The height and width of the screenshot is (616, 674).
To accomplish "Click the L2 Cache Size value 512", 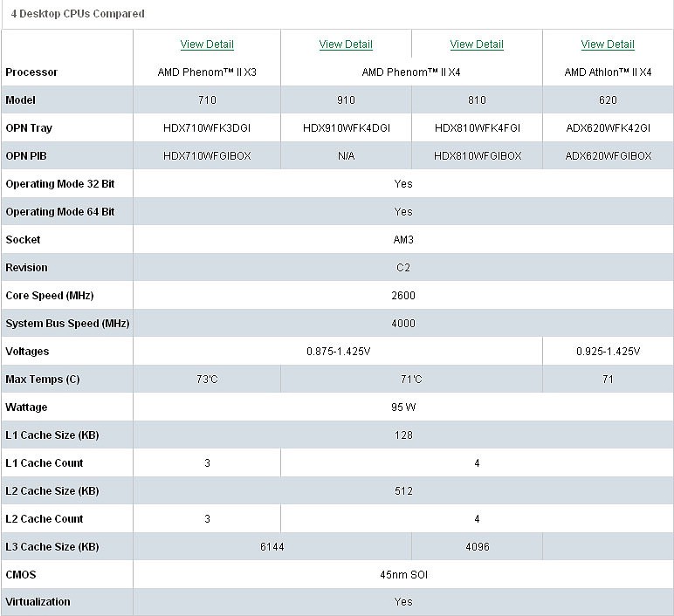I will coord(403,491).
